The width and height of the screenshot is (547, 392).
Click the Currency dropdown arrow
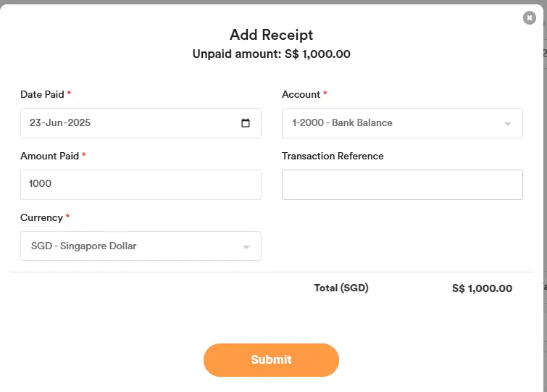click(246, 247)
